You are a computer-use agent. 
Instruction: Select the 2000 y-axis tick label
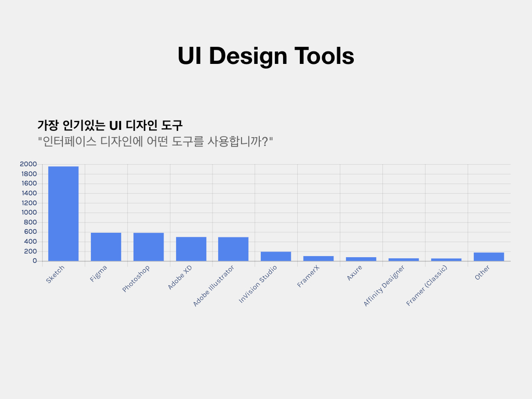click(x=28, y=164)
